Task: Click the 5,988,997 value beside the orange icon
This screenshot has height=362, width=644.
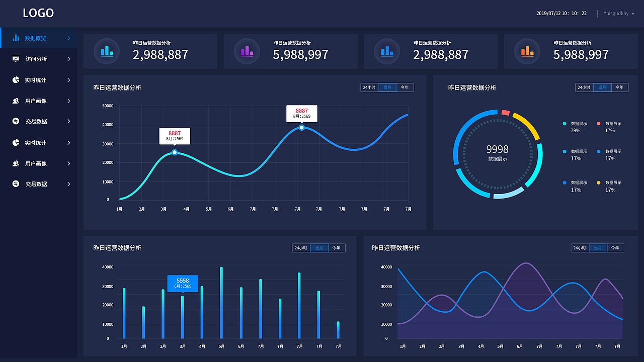Action: 581,55
